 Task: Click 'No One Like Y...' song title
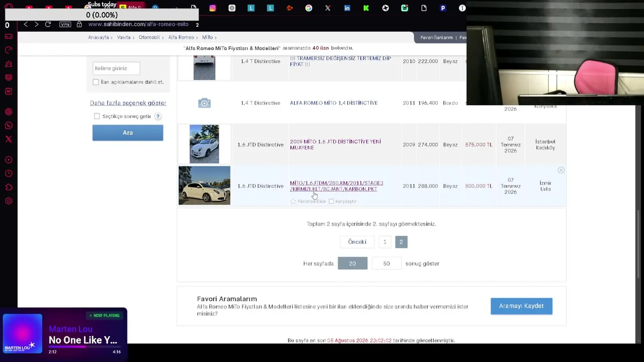[83, 340]
